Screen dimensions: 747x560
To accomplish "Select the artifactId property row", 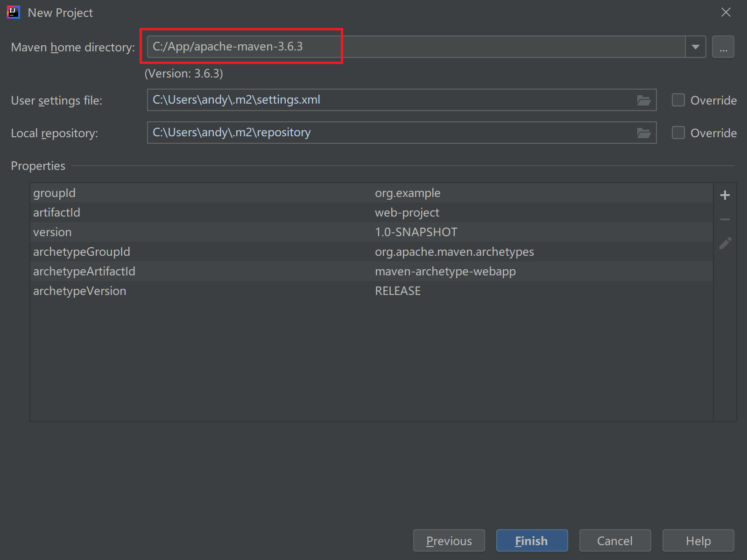I will (372, 212).
